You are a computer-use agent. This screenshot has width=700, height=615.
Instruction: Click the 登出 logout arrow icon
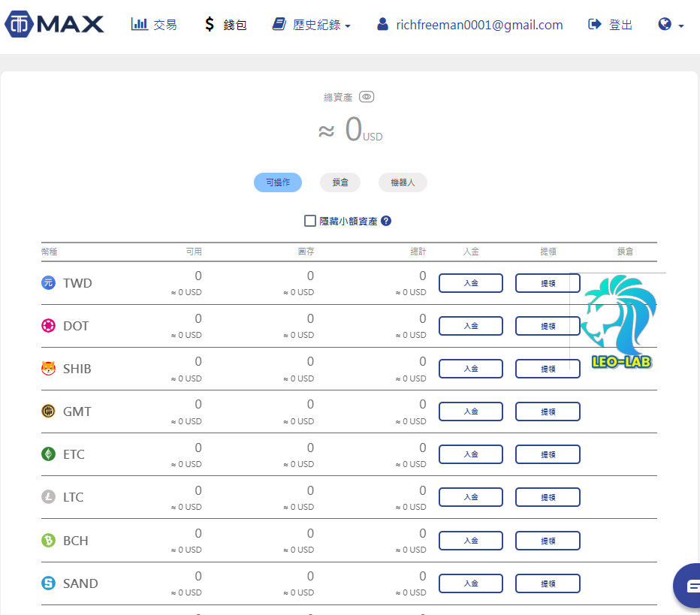pos(593,23)
